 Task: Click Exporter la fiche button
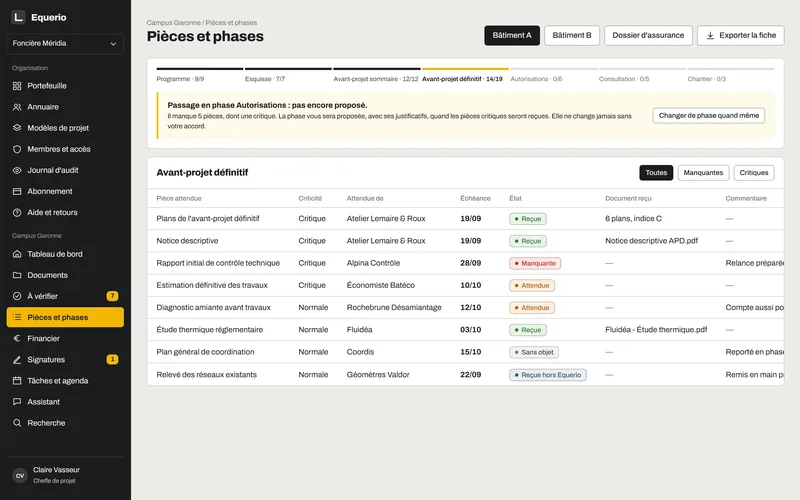(x=740, y=35)
